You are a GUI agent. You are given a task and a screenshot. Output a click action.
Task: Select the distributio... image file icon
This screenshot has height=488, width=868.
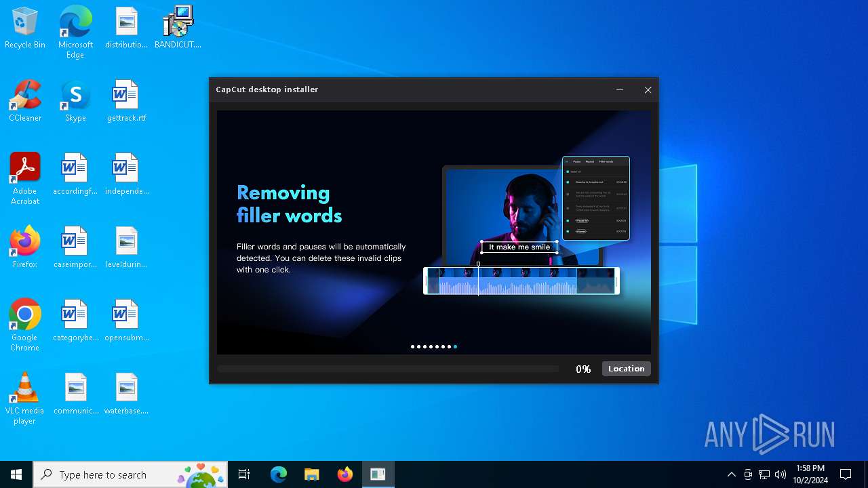[x=126, y=28]
